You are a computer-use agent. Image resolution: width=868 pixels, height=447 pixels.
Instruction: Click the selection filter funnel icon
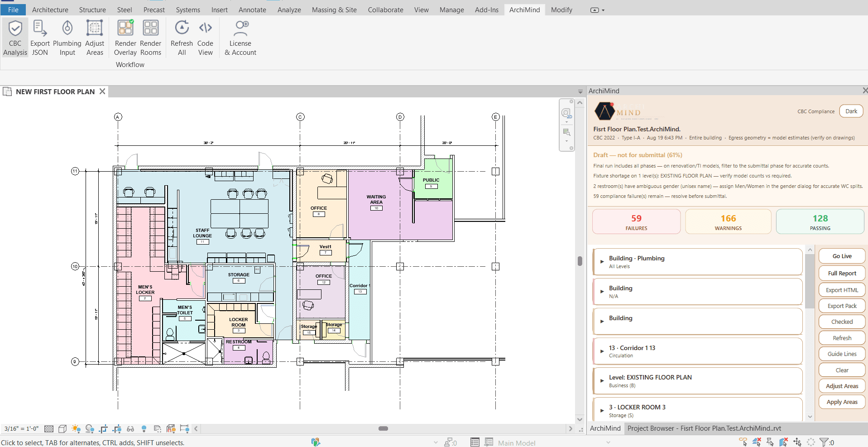point(824,442)
